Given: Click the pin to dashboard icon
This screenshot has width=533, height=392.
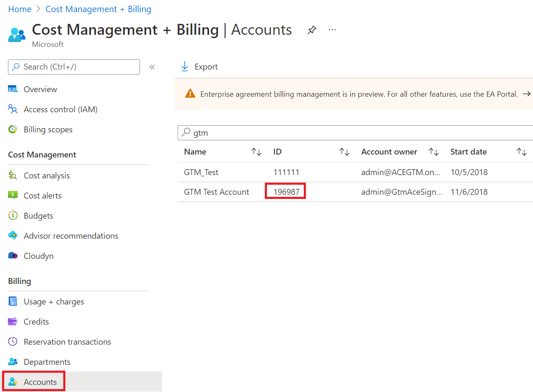Looking at the screenshot, I should 312,30.
